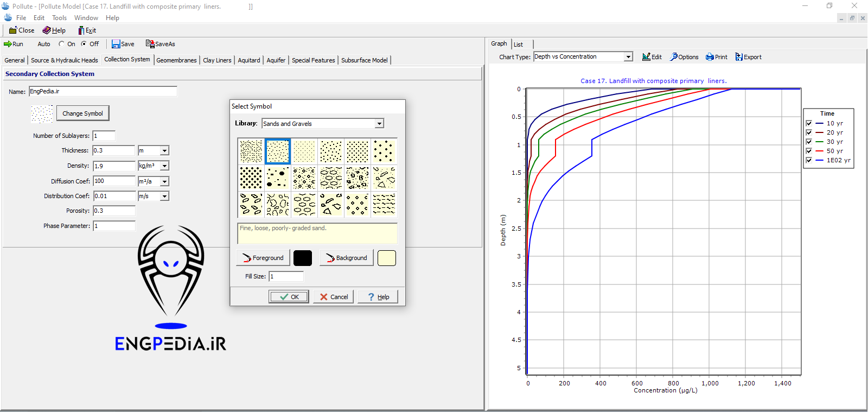Choose the diamond gravel symbol in bottom row
This screenshot has height=412, width=868.
[x=358, y=205]
